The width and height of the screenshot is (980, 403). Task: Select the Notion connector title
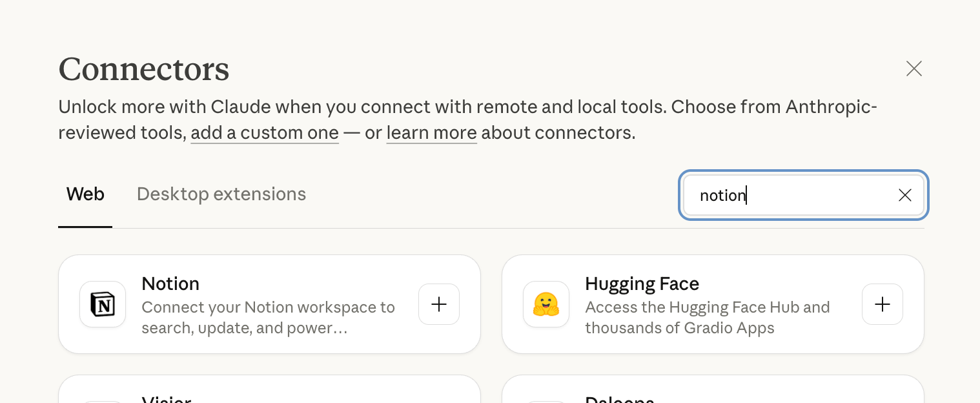[x=170, y=284]
